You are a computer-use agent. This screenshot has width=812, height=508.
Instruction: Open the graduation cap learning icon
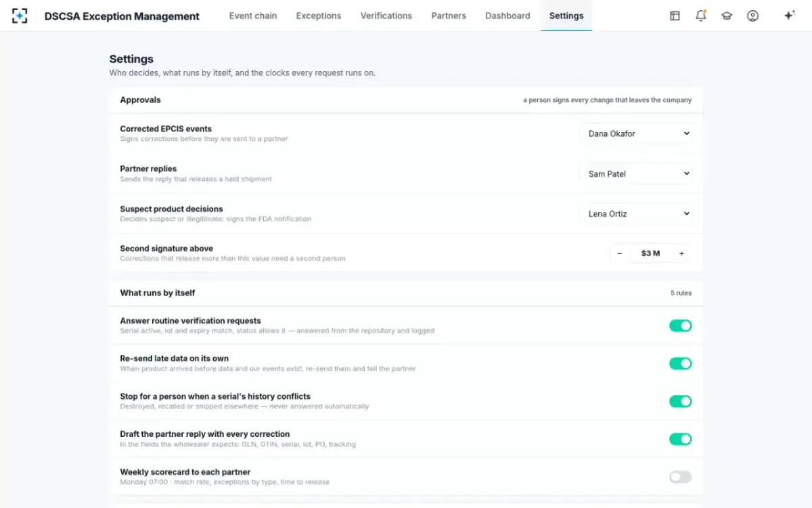727,16
